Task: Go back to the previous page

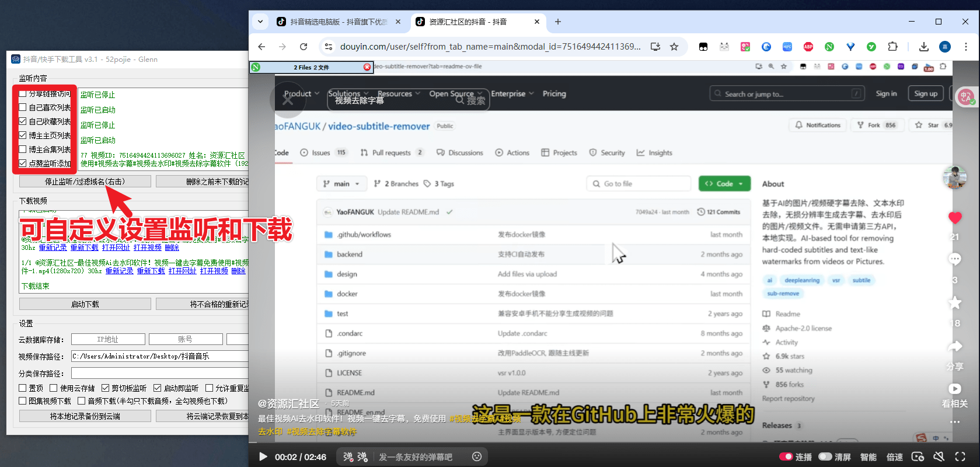Action: point(261,47)
